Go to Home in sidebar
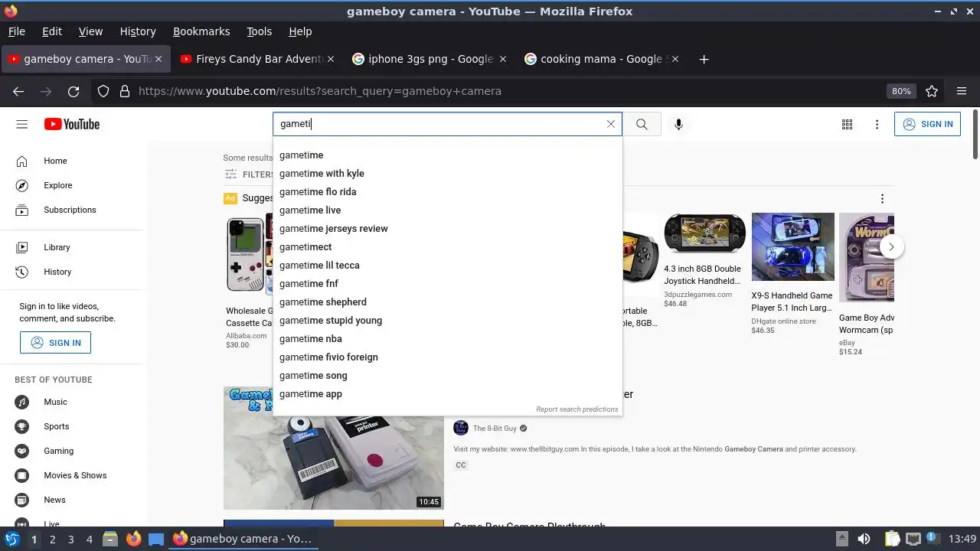The height and width of the screenshot is (551, 980). pyautogui.click(x=55, y=161)
